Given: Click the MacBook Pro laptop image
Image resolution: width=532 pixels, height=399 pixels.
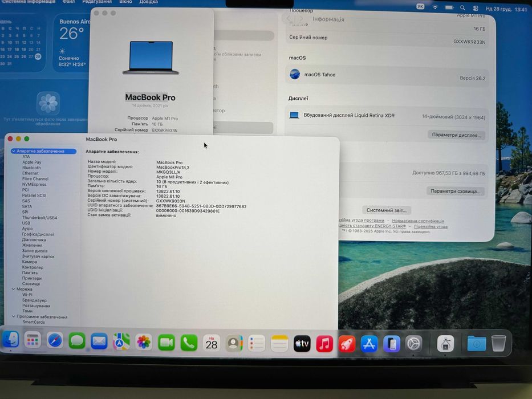Looking at the screenshot, I should pyautogui.click(x=151, y=58).
